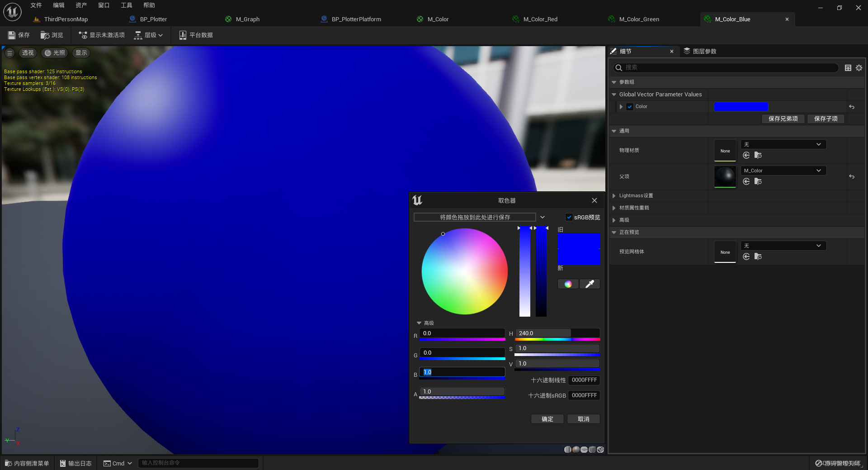This screenshot has width=868, height=470.
Task: Switch to the M_Graph tab
Action: coord(248,19)
